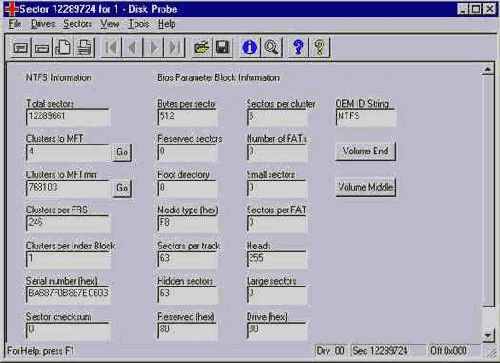Go to last sector arrow icon
Image resolution: width=500 pixels, height=363 pixels.
(174, 47)
